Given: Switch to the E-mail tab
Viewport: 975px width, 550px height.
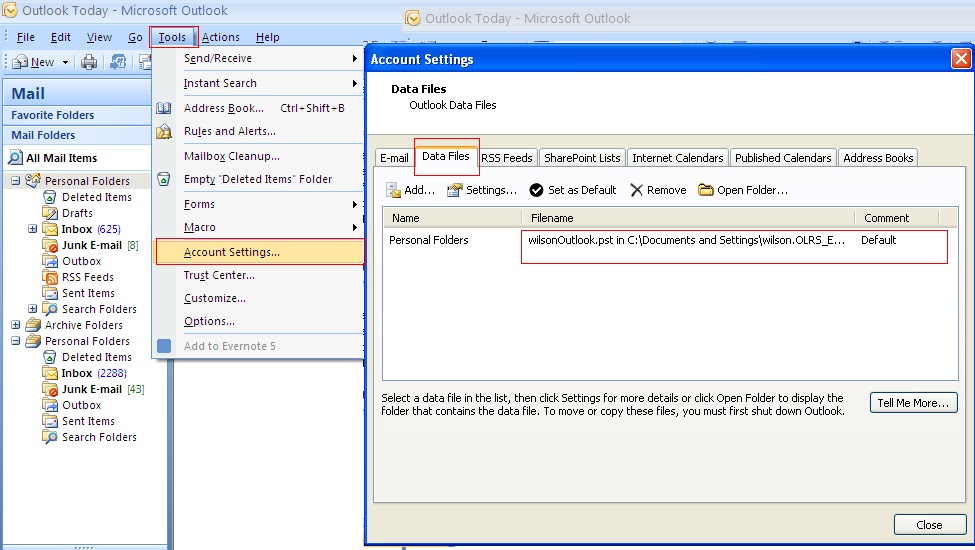Looking at the screenshot, I should tap(394, 158).
